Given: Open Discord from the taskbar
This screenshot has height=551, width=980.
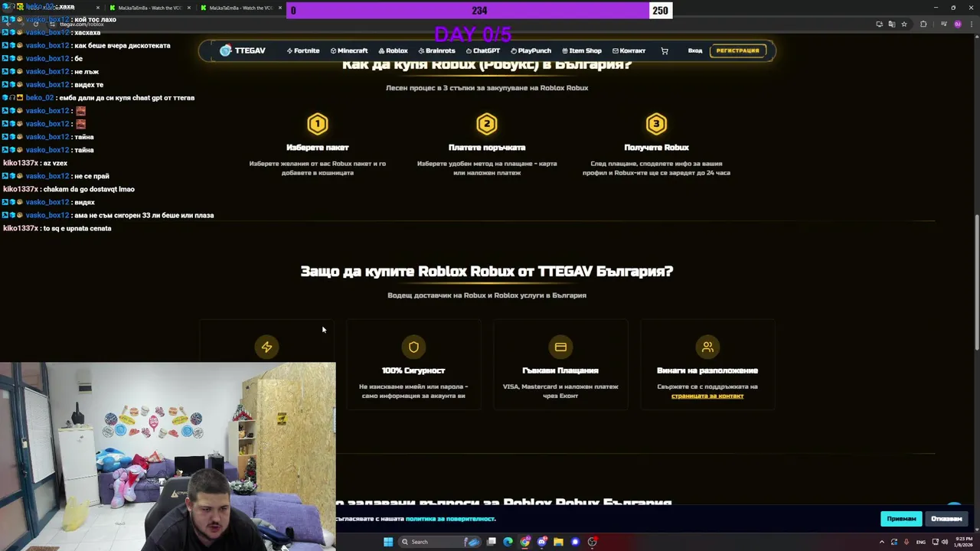Looking at the screenshot, I should pos(541,542).
